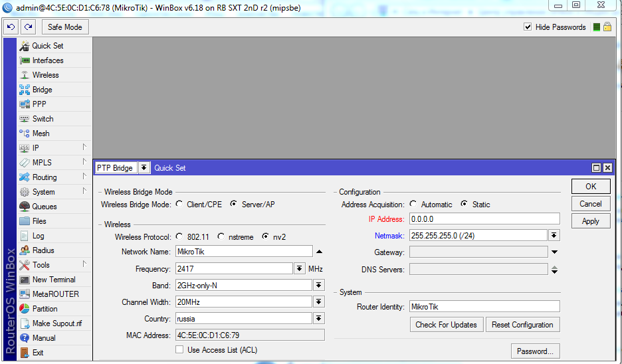Viewport: 622px width, 364px height.
Task: Open the Country dropdown list
Action: 318,319
